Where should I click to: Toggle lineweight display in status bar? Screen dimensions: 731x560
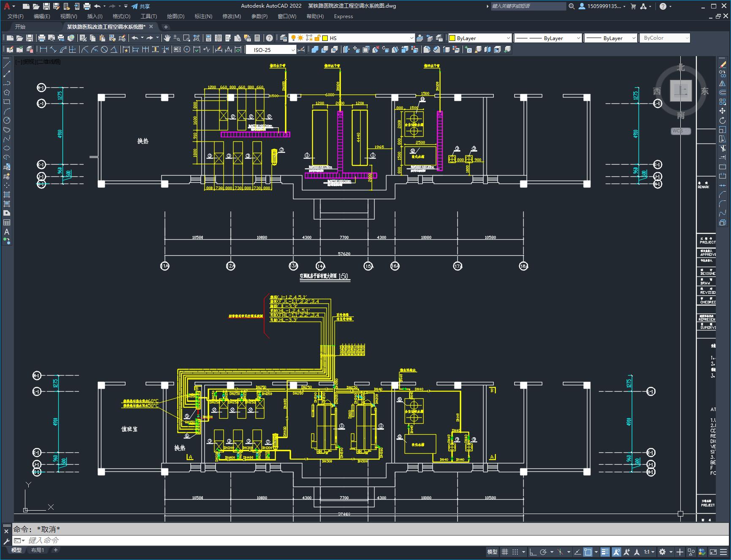click(x=605, y=552)
